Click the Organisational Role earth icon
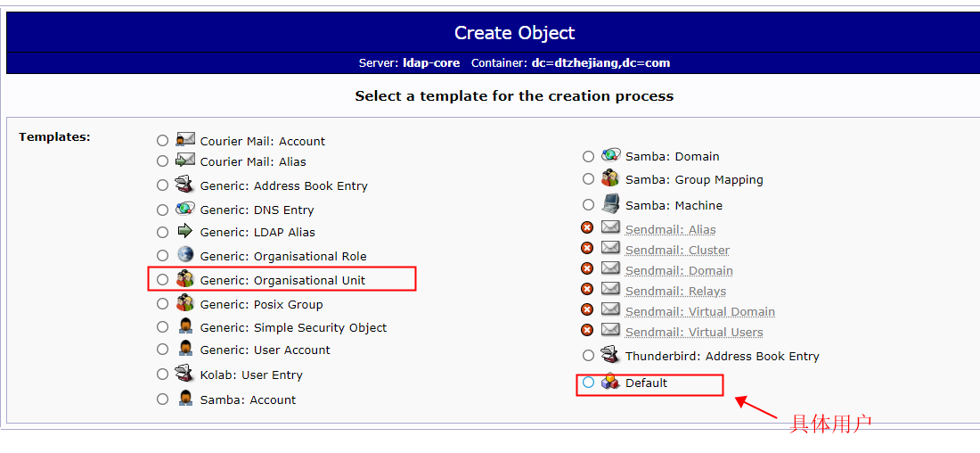Screen dimensions: 980x453 185,255
